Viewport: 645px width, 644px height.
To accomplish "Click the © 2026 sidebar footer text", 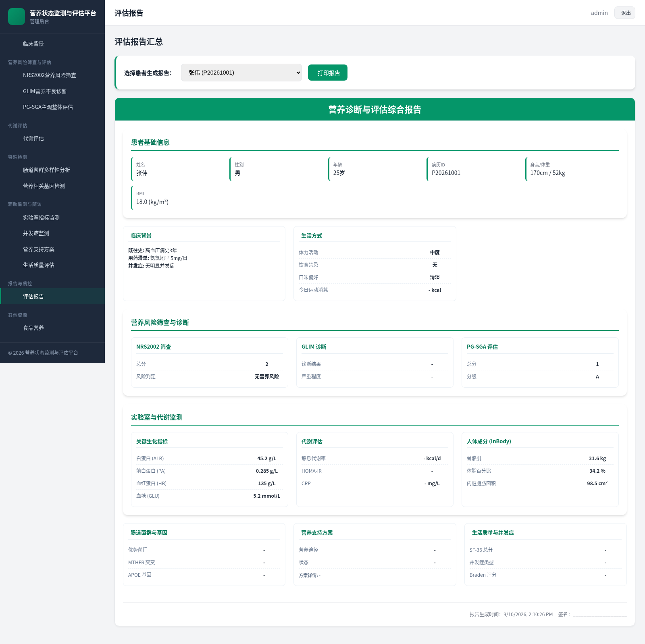I will pos(43,353).
